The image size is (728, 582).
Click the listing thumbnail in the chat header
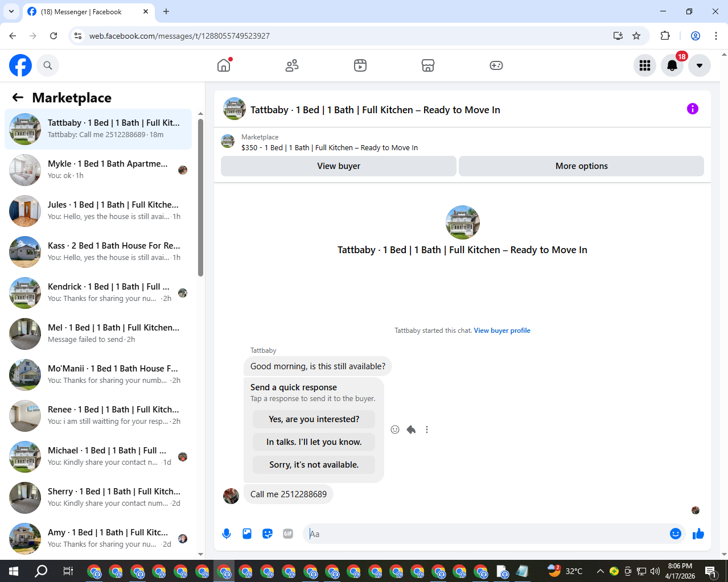(x=235, y=109)
